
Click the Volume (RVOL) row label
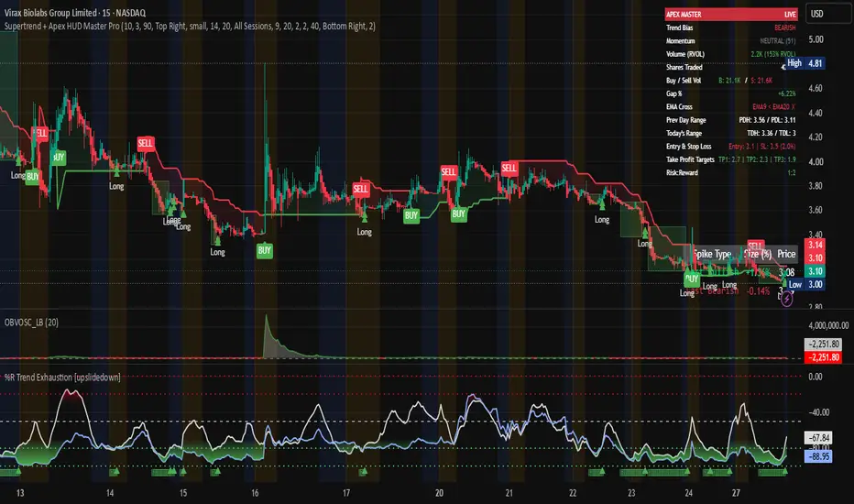point(685,54)
